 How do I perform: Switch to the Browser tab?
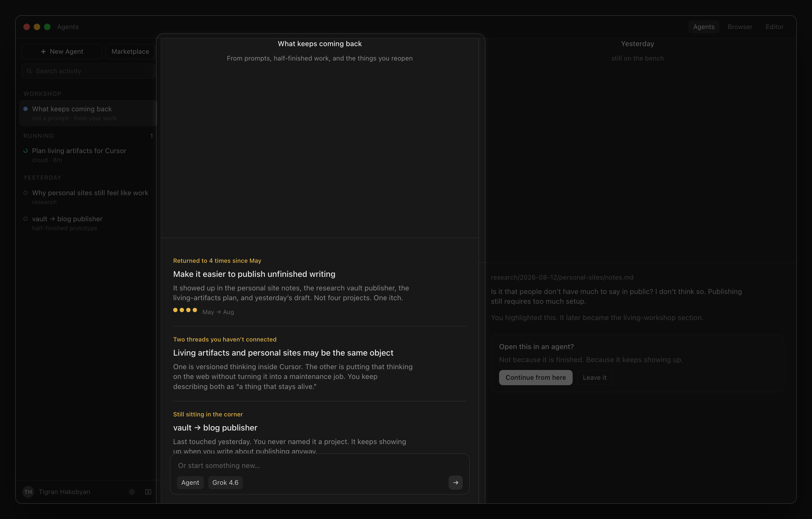pyautogui.click(x=740, y=27)
